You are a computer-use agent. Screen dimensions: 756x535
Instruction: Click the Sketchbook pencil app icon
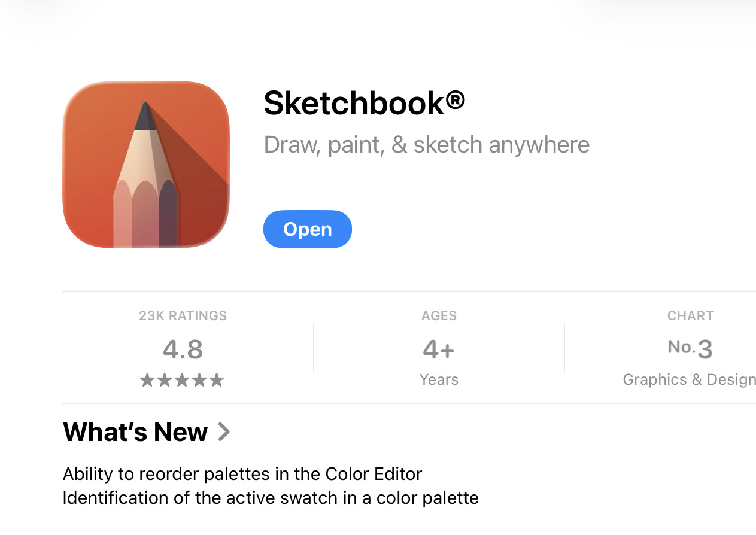coord(146,165)
